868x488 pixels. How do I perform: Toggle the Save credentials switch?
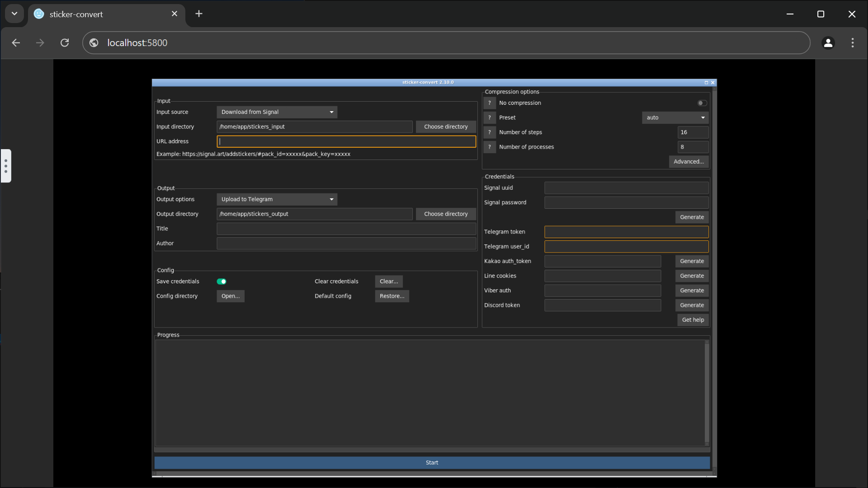(222, 281)
